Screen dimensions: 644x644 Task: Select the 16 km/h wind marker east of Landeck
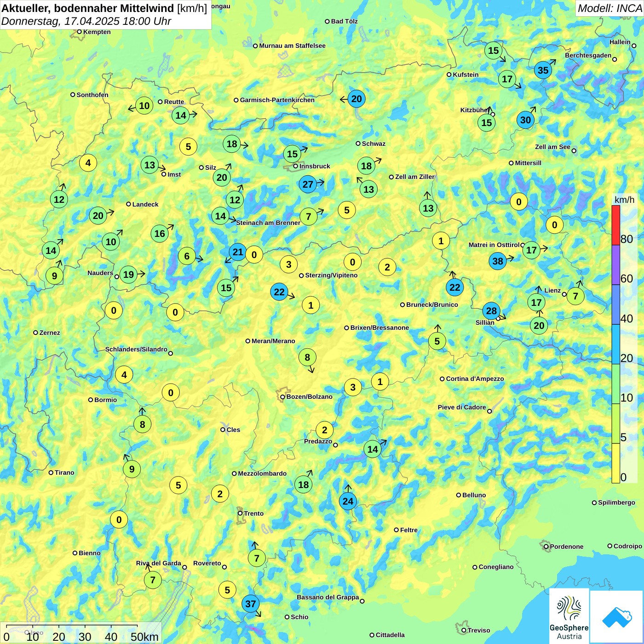[x=160, y=234]
